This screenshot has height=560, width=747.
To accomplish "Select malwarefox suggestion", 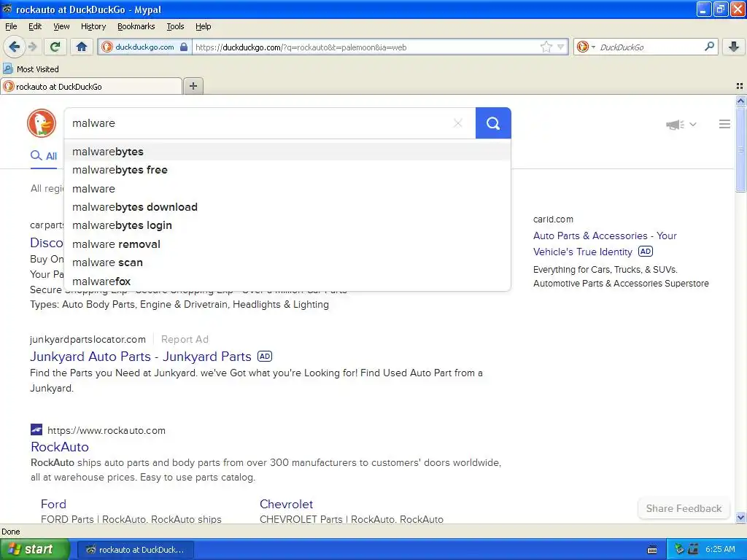I will tap(287, 281).
